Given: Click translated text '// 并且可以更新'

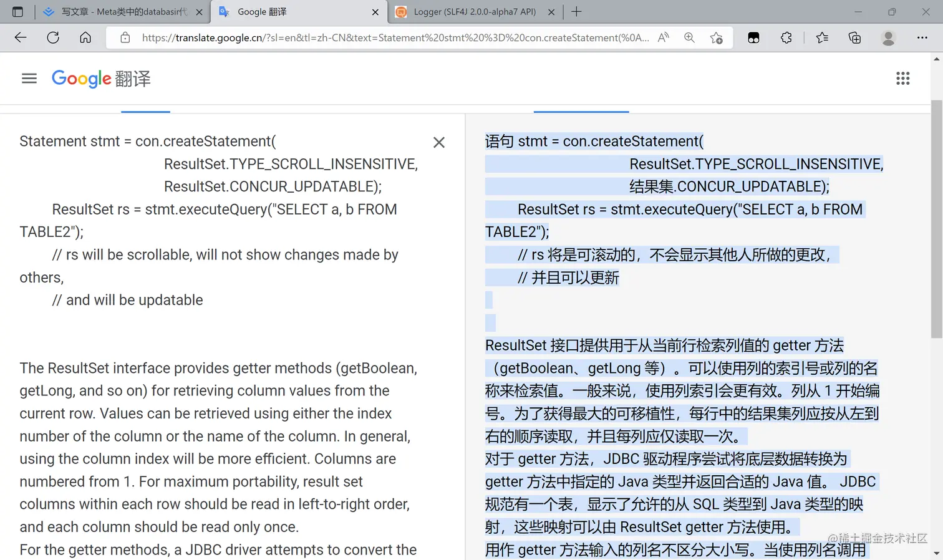Looking at the screenshot, I should coord(568,278).
